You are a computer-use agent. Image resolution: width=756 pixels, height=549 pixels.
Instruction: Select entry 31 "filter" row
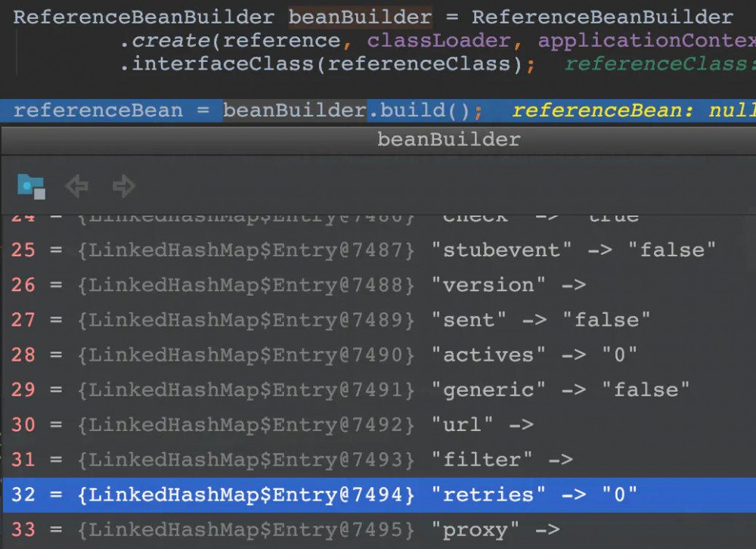(380, 460)
